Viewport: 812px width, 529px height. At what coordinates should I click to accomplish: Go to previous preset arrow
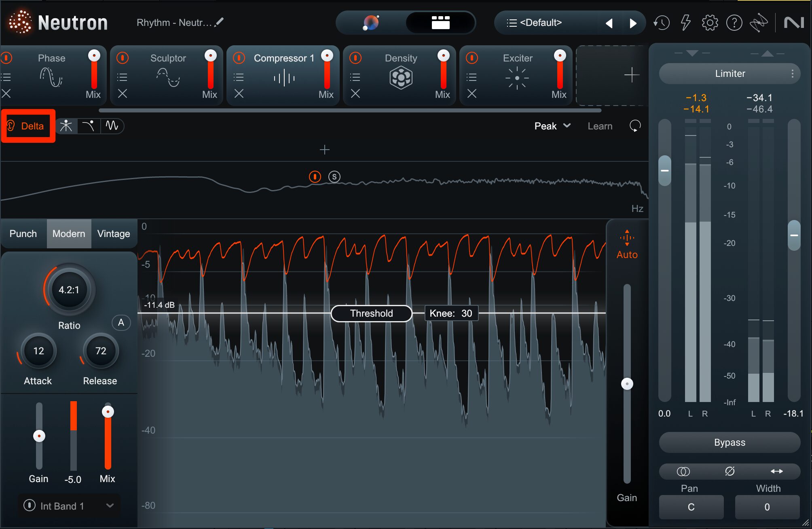pos(609,23)
